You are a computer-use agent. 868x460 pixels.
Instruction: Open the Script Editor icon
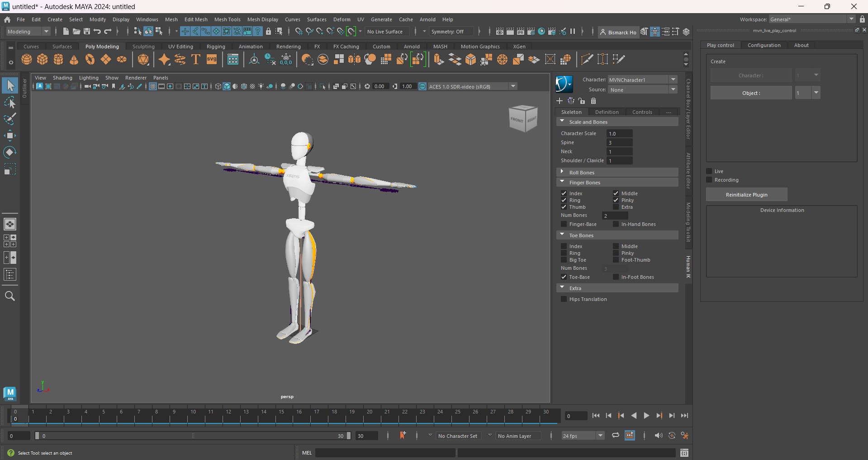coord(684,453)
